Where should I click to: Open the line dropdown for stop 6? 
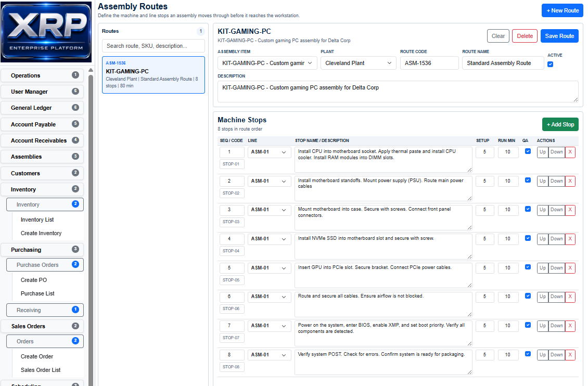click(269, 297)
